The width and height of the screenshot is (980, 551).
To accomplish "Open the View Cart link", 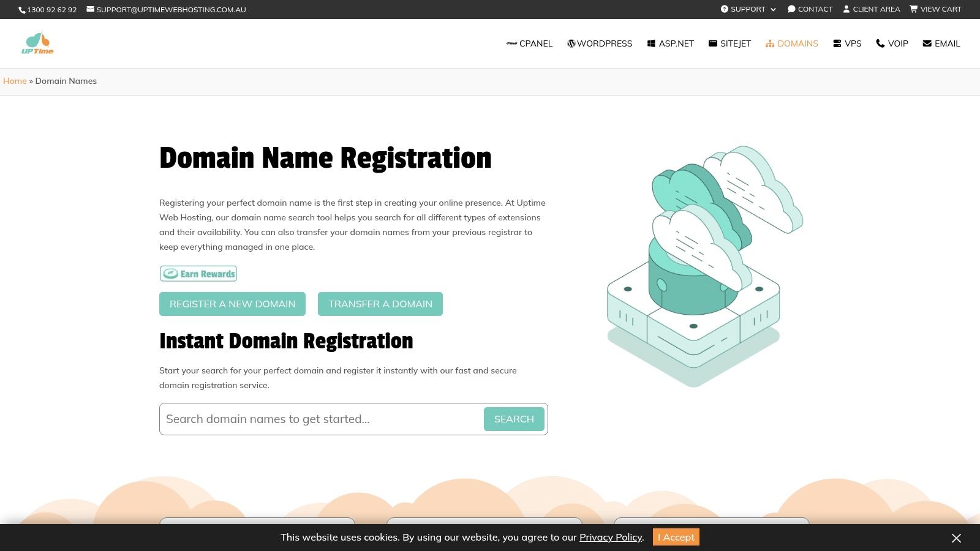I will [x=935, y=9].
